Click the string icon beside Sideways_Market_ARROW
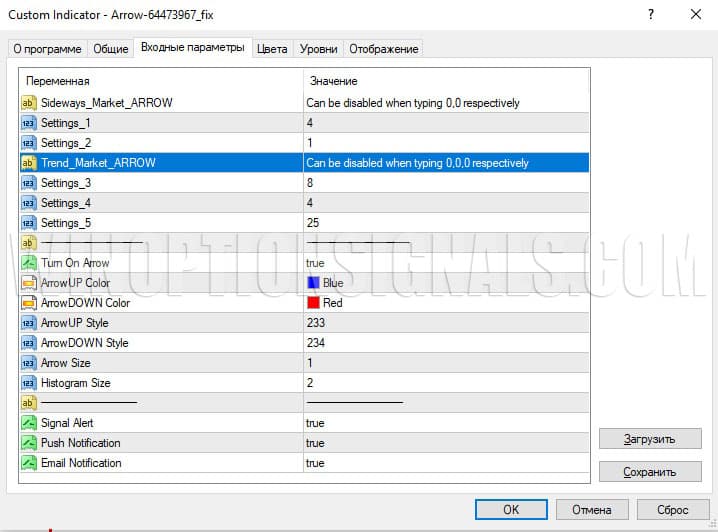Image resolution: width=718 pixels, height=532 pixels. pos(28,103)
